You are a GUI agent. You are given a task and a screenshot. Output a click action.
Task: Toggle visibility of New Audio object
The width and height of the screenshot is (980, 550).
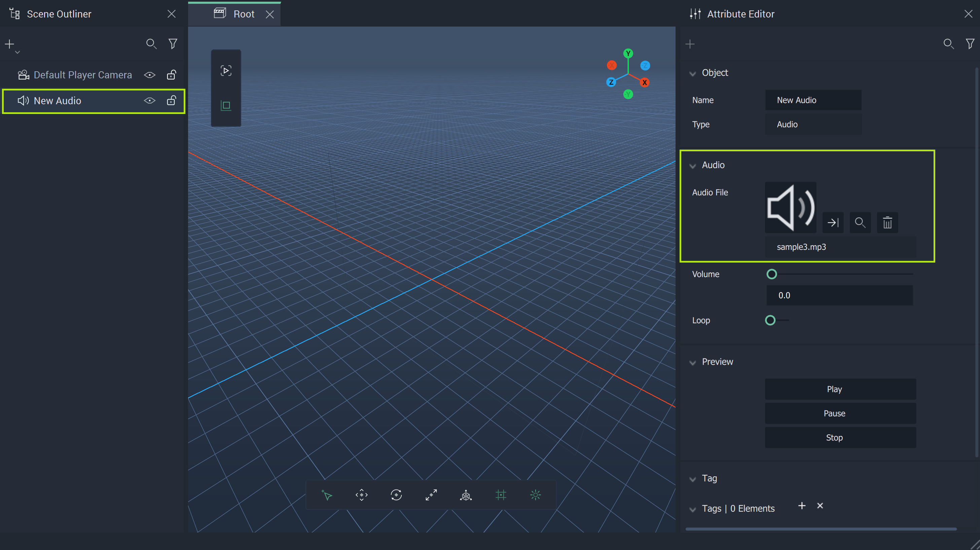click(149, 101)
